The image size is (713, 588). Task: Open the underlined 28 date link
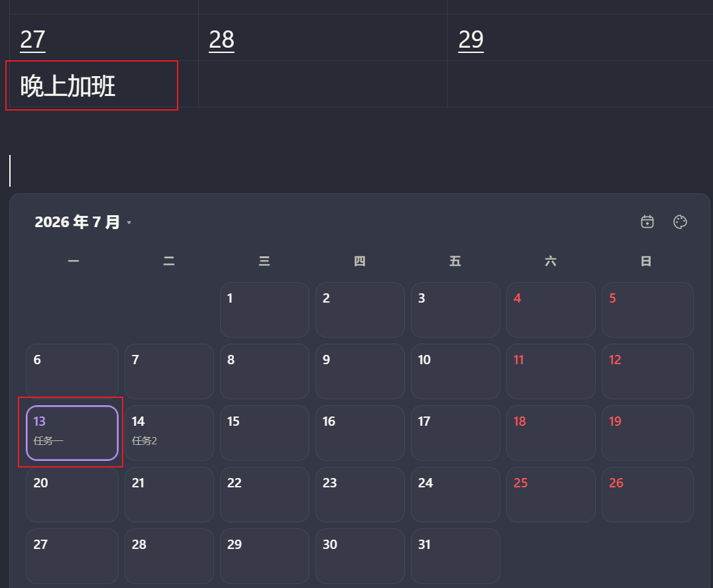pyautogui.click(x=221, y=40)
